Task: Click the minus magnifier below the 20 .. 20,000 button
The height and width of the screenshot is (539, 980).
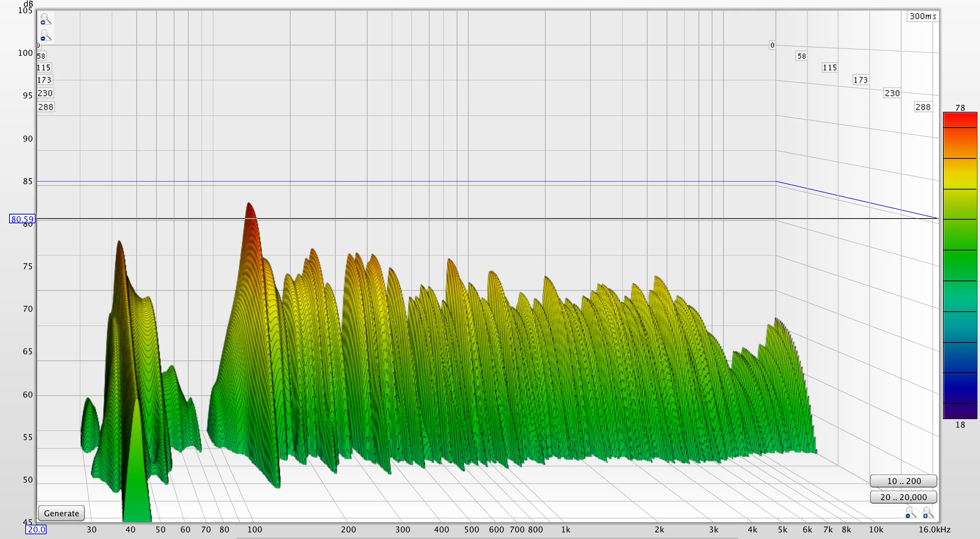Action: click(x=910, y=512)
